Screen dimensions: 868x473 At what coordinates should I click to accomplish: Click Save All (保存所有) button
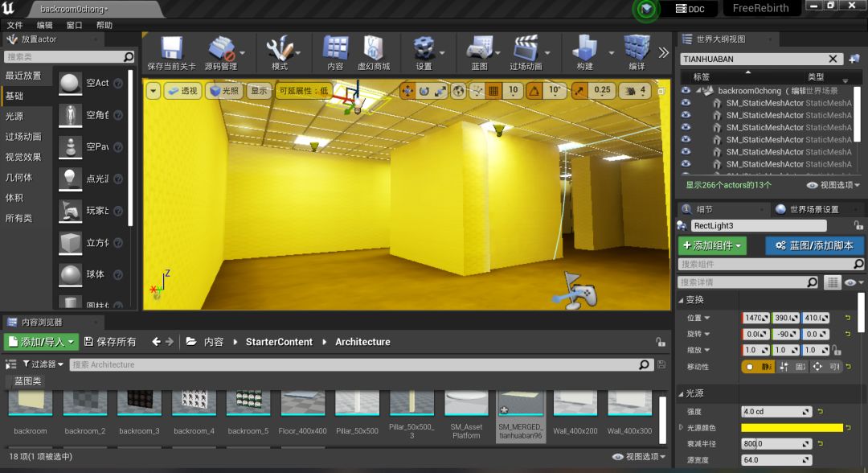(110, 342)
